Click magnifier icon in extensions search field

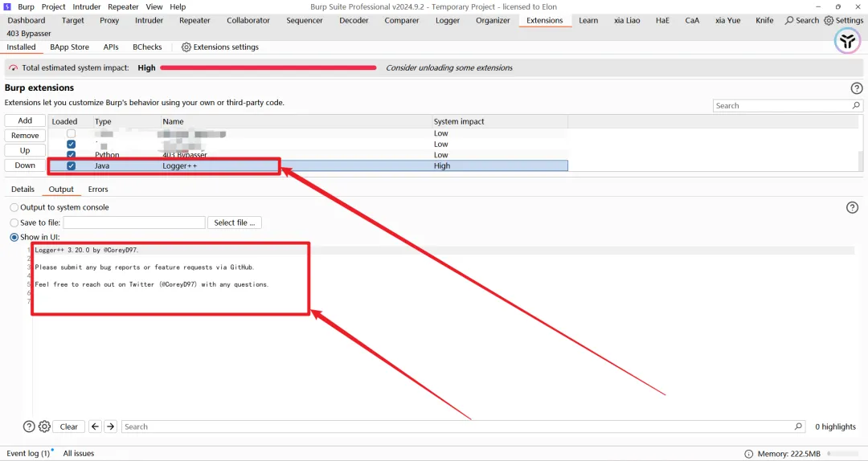pos(856,105)
